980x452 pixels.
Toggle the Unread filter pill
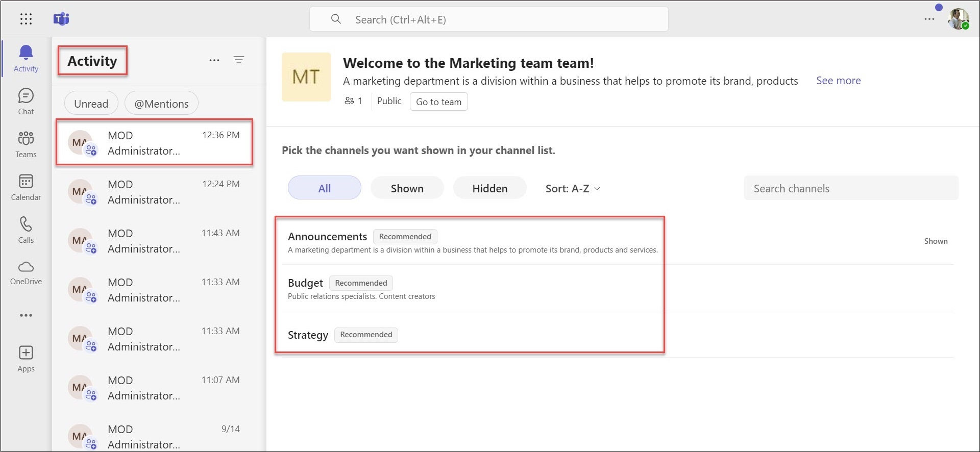click(x=91, y=104)
